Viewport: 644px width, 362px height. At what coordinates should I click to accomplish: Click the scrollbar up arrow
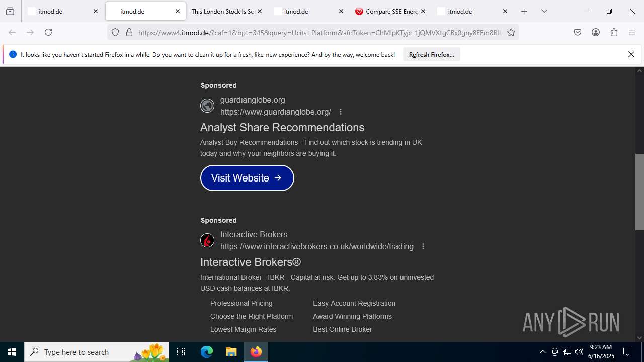click(x=639, y=71)
